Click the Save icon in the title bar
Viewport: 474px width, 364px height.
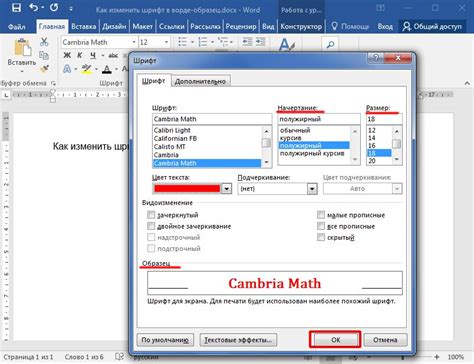[x=16, y=8]
